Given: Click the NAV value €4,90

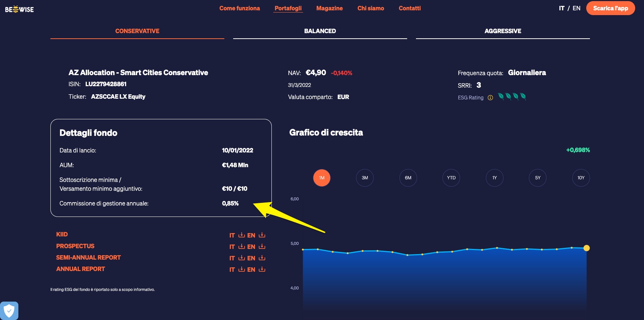Looking at the screenshot, I should pyautogui.click(x=316, y=73).
